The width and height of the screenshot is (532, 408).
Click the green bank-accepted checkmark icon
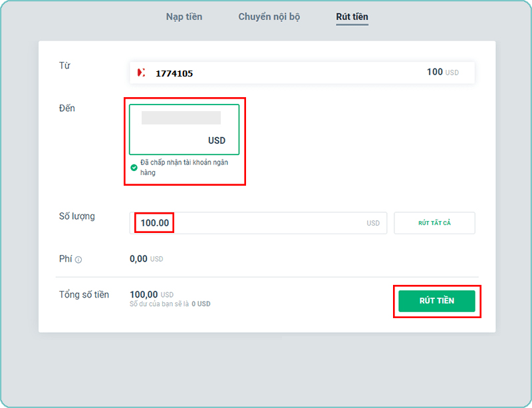tap(134, 168)
